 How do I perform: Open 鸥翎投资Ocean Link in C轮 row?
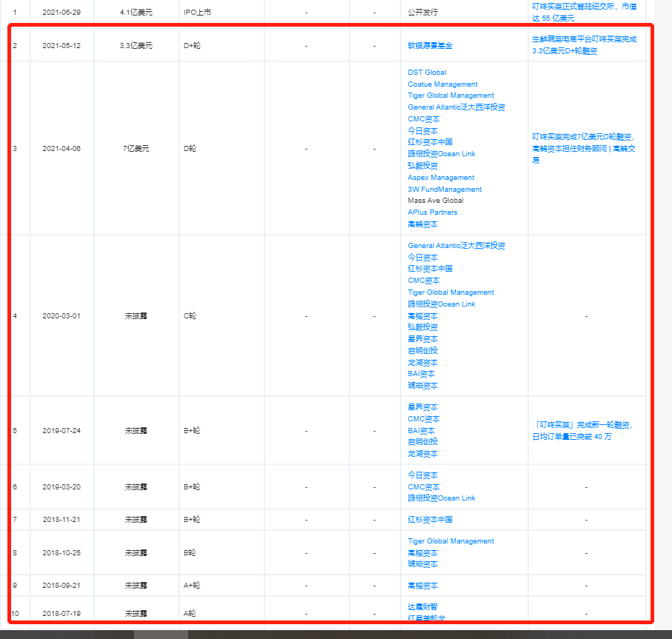(x=442, y=304)
